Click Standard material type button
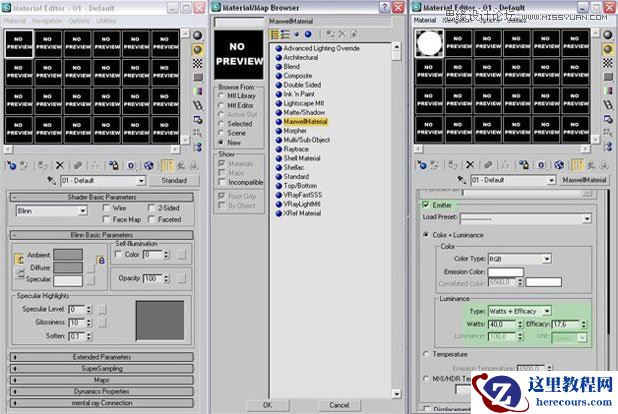The image size is (618, 414). pyautogui.click(x=174, y=181)
